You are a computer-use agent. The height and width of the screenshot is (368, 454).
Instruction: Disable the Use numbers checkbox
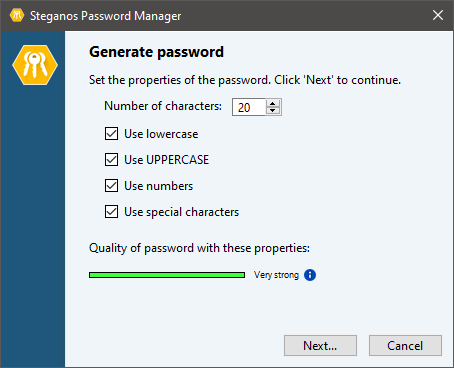(111, 186)
